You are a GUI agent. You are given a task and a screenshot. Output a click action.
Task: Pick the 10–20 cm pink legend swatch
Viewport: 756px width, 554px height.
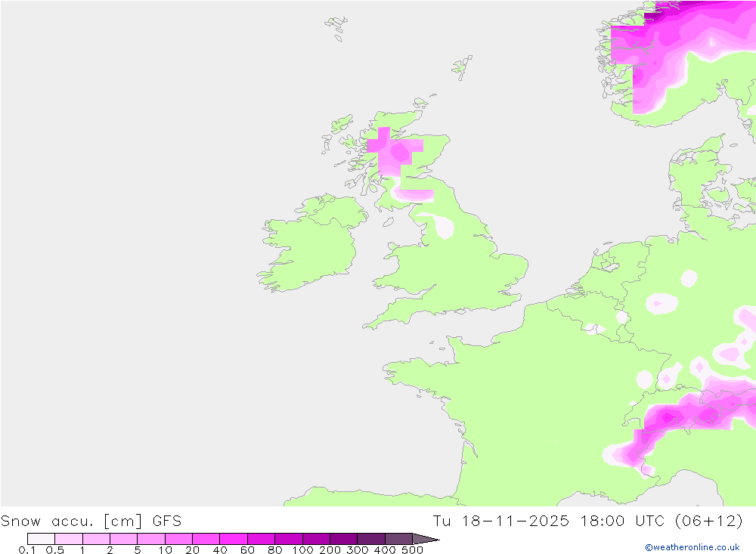[179, 539]
